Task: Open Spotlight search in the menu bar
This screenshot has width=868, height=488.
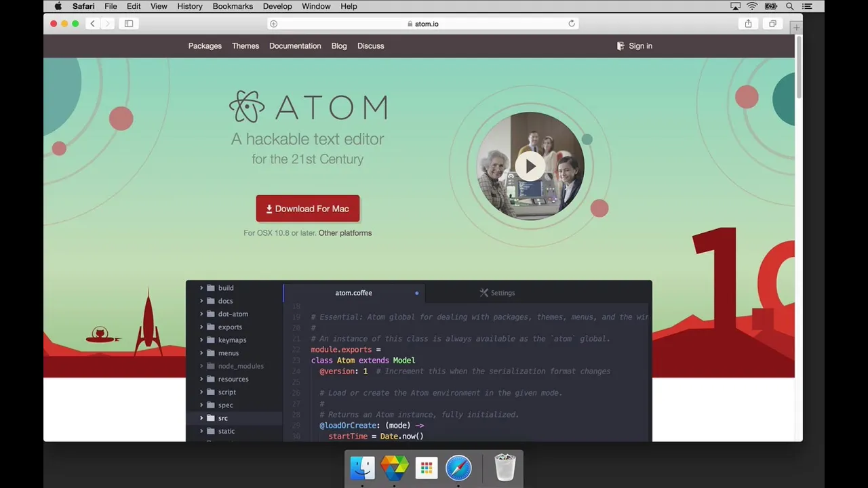Action: click(789, 6)
